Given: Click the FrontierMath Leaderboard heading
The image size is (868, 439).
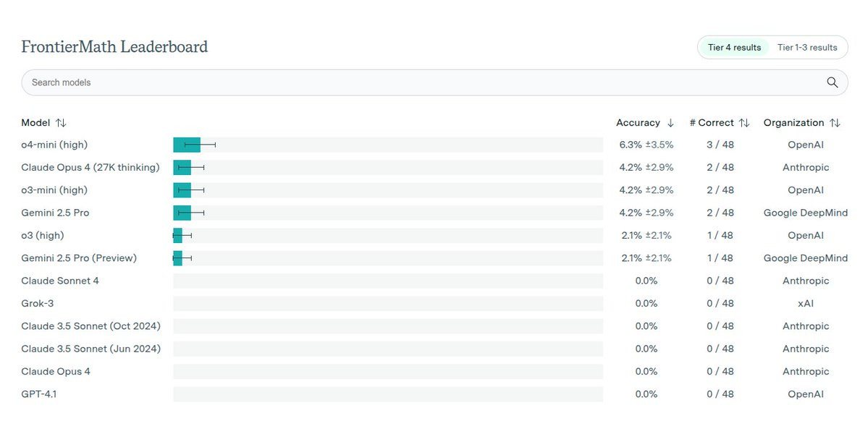Looking at the screenshot, I should pos(114,46).
